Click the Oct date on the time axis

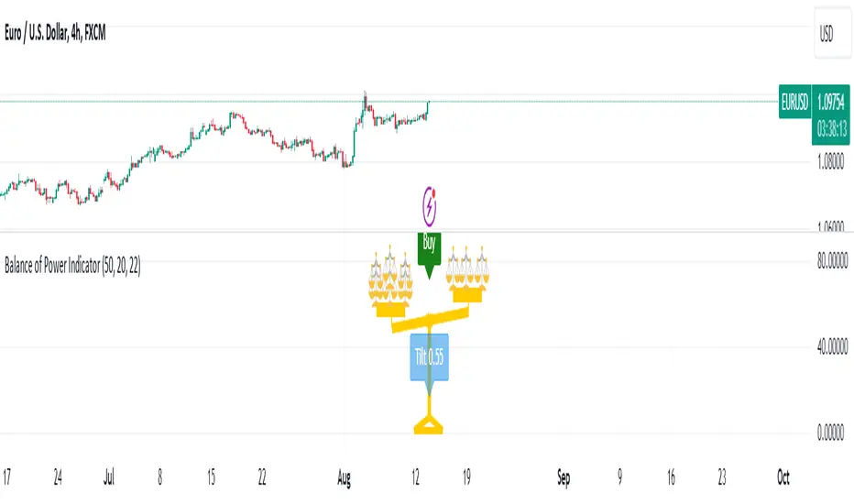(x=783, y=477)
